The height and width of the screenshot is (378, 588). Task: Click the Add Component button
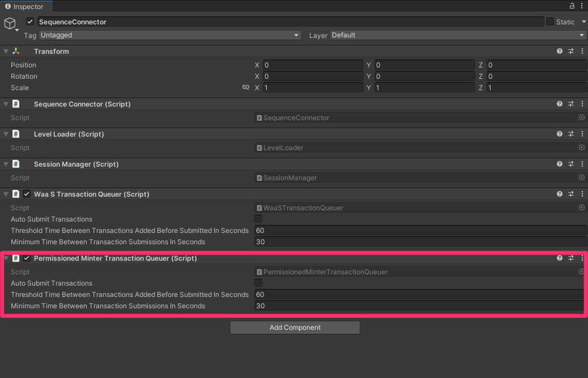click(x=295, y=327)
